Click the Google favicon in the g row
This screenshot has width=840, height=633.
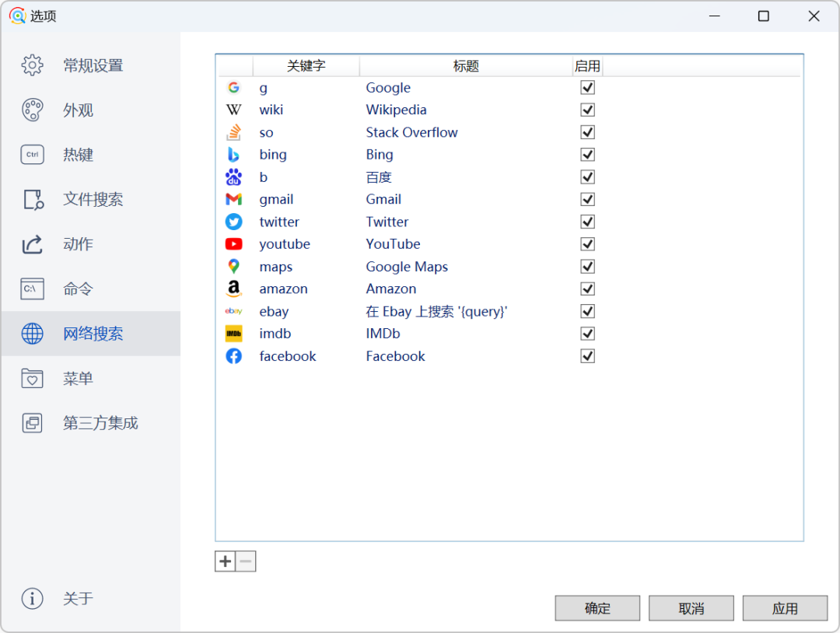coord(233,87)
